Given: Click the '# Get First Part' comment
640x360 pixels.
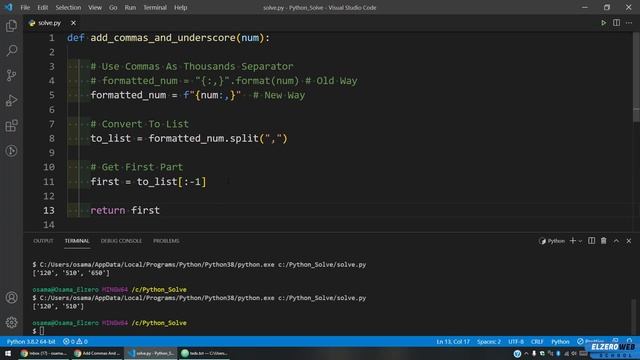Looking at the screenshot, I should coord(136,167).
